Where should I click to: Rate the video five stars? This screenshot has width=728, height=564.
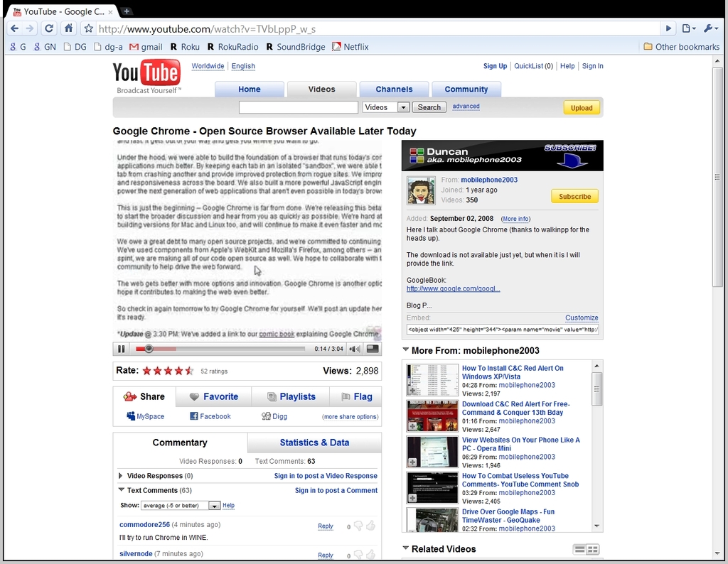coord(189,371)
